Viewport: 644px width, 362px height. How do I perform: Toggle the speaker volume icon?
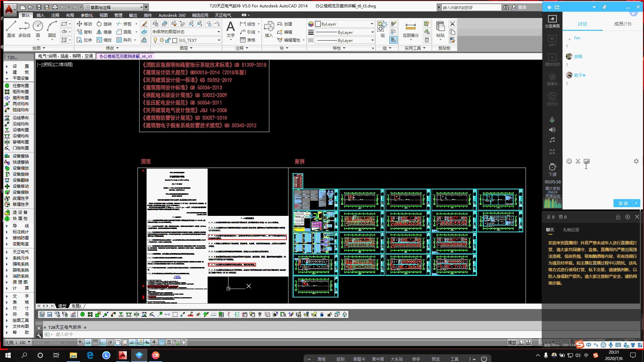coord(552,130)
